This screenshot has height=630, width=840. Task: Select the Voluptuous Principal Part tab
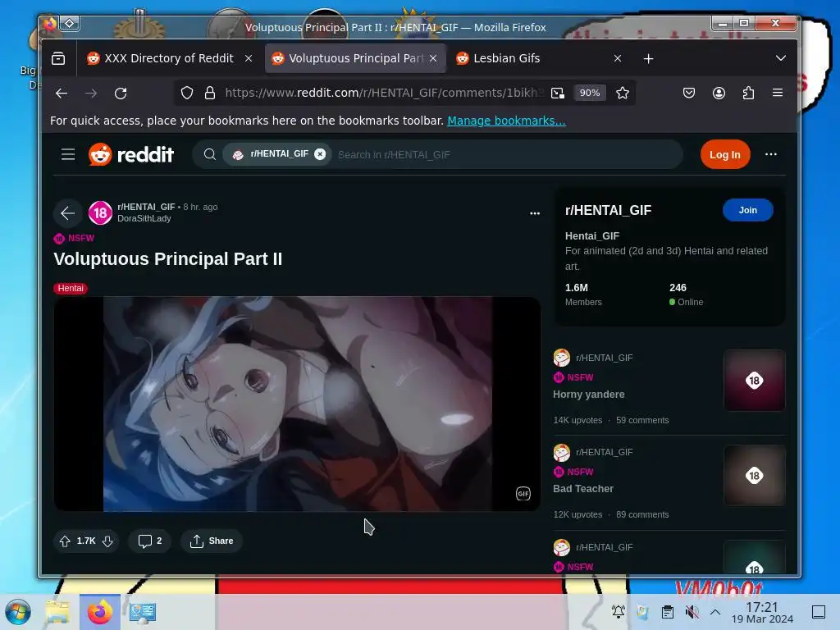[x=355, y=58]
